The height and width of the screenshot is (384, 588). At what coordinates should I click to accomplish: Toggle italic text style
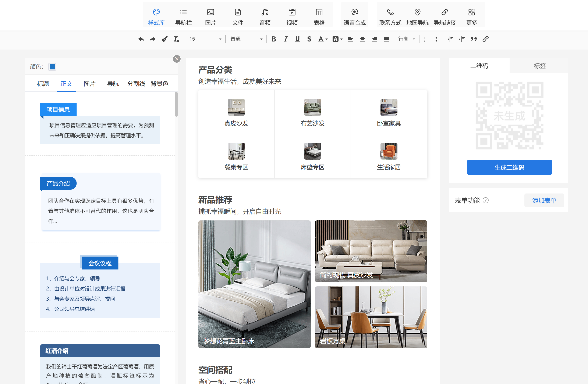[286, 39]
